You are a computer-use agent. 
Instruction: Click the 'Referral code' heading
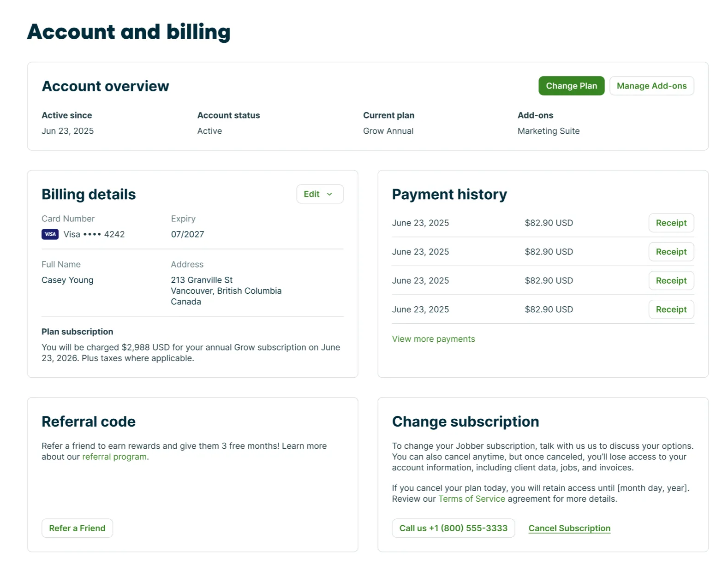(89, 422)
